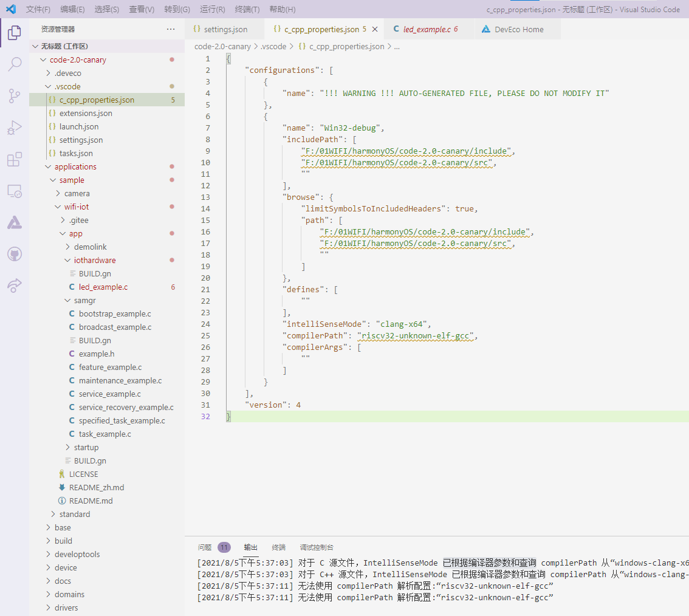Viewport: 689px width, 616px height.
Task: Switch to the led_example.c editor tab
Action: click(429, 29)
